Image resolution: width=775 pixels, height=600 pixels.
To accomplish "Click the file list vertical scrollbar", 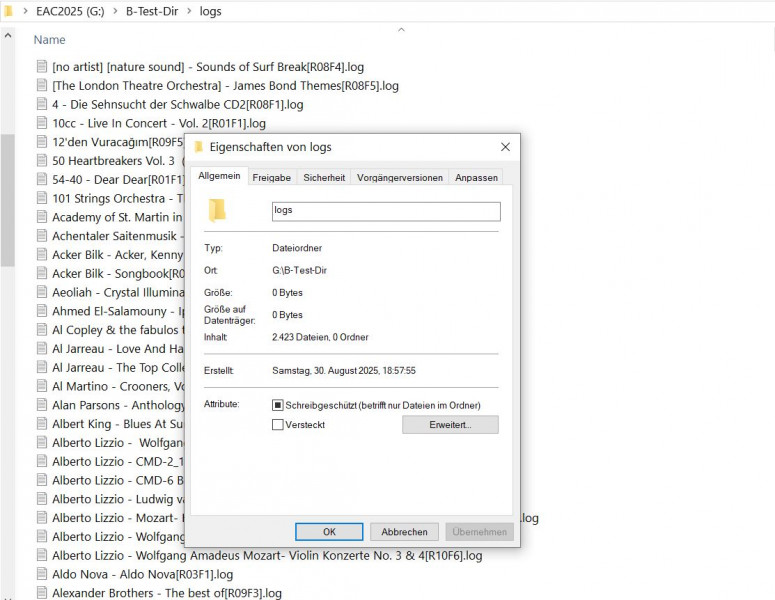I will [7, 200].
